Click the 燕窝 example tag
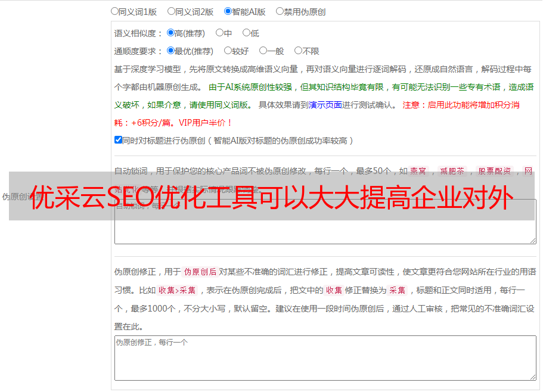Screen dimensions: 543x392 click(418, 171)
